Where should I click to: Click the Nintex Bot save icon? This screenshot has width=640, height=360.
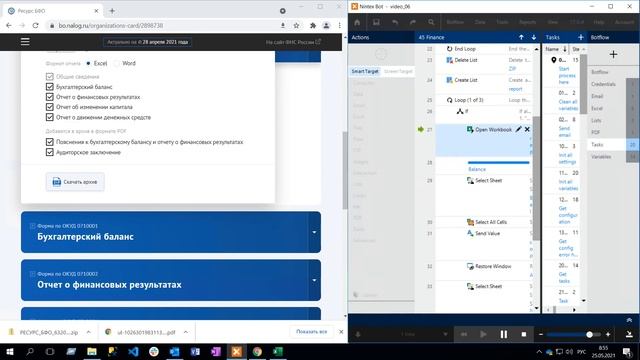pyautogui.click(x=376, y=22)
